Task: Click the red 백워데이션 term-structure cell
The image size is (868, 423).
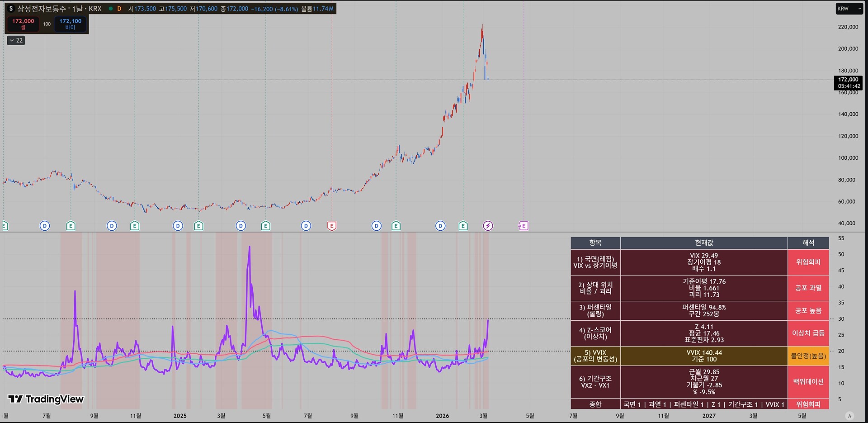Action: (x=808, y=382)
